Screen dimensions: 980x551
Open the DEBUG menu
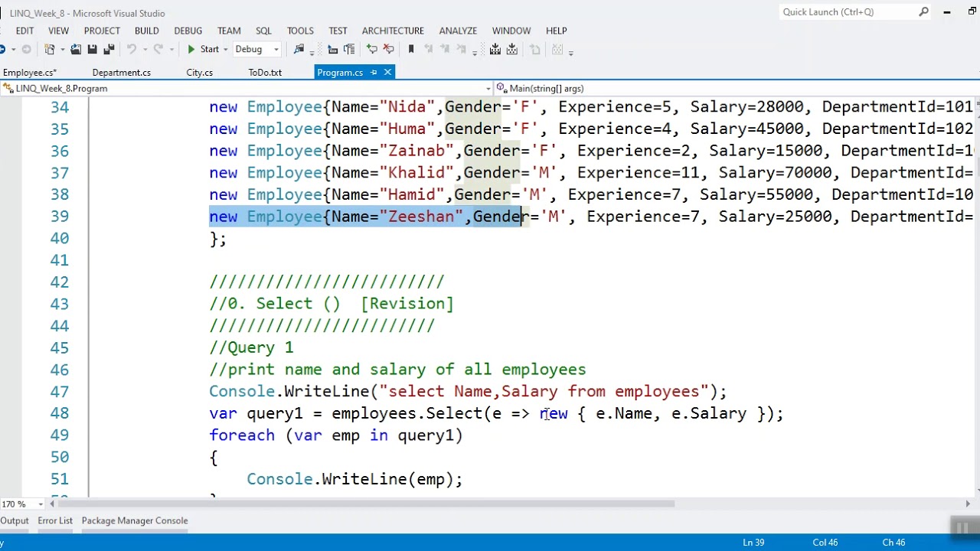tap(188, 31)
